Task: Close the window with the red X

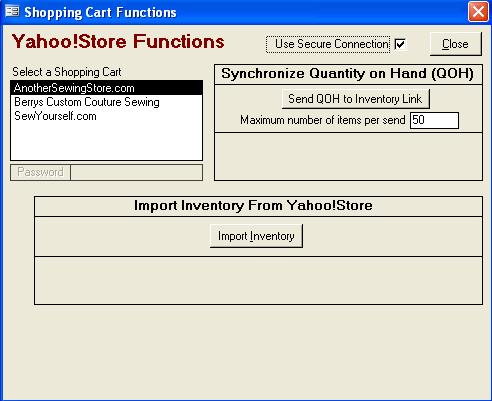Action: pyautogui.click(x=478, y=12)
